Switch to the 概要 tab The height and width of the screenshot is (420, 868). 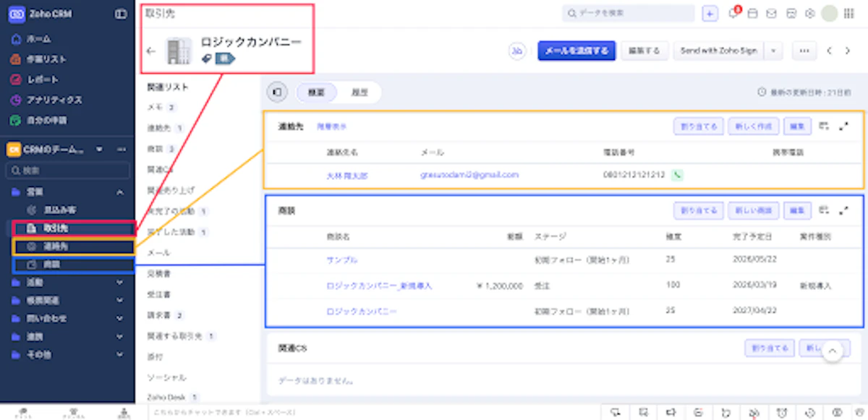(x=316, y=92)
